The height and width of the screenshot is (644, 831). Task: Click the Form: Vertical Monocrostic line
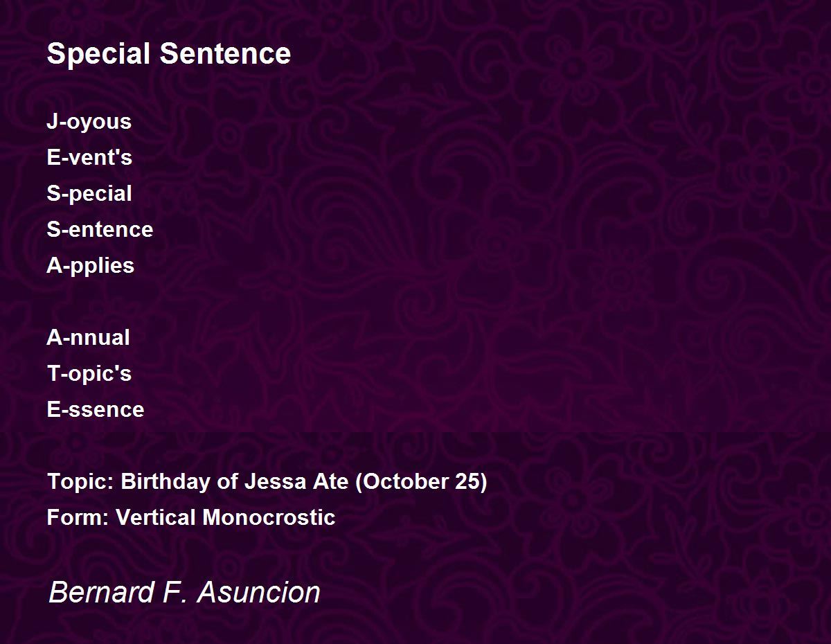click(x=191, y=517)
